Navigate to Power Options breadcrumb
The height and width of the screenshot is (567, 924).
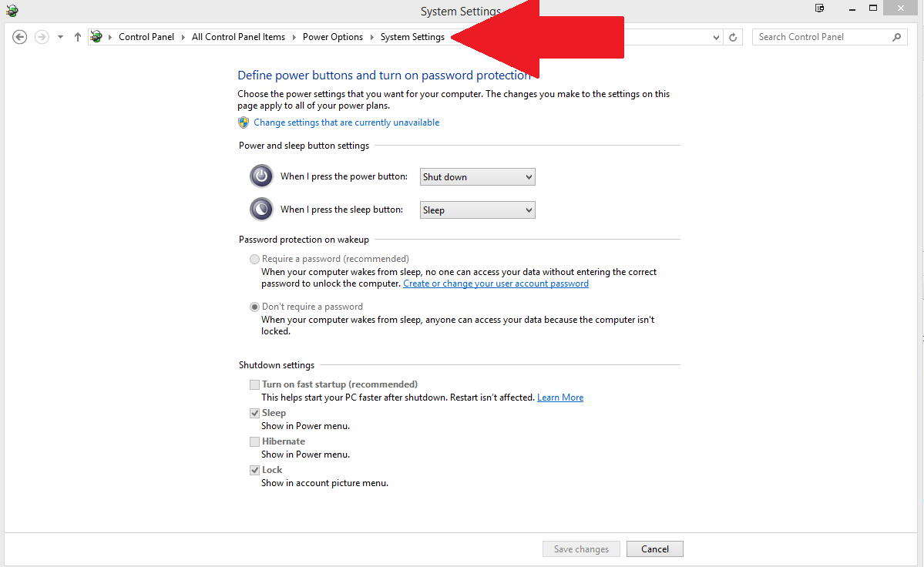point(332,36)
